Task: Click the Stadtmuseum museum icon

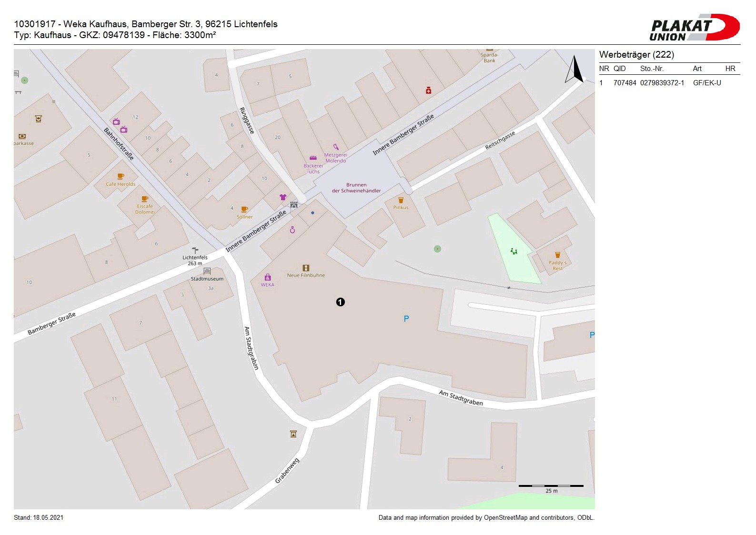Action: point(207,271)
